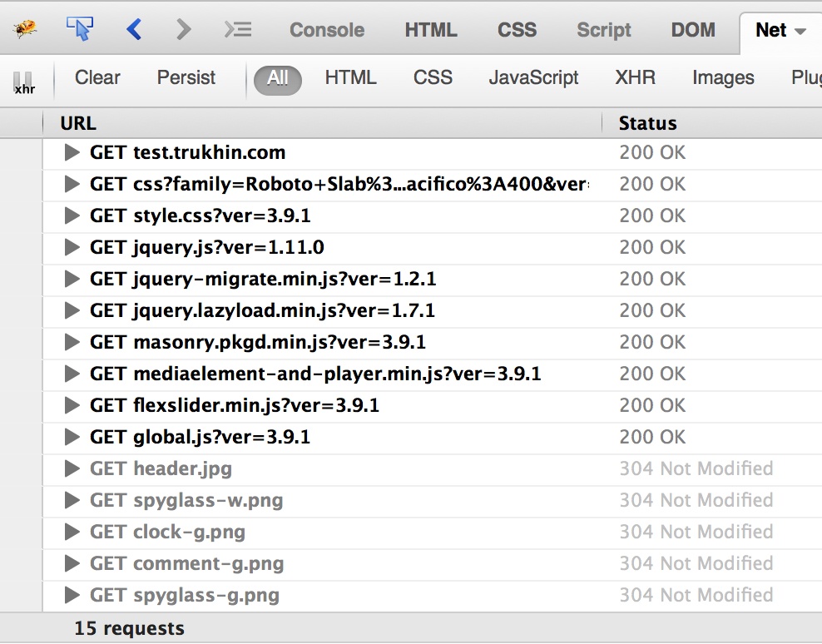Open the command line toggle icon
This screenshot has height=644, width=822.
pyautogui.click(x=238, y=30)
